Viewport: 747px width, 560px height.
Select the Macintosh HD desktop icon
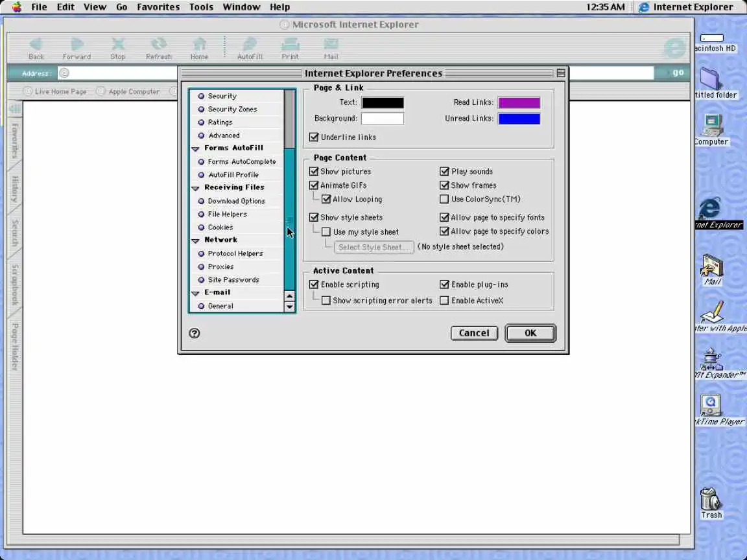712,38
